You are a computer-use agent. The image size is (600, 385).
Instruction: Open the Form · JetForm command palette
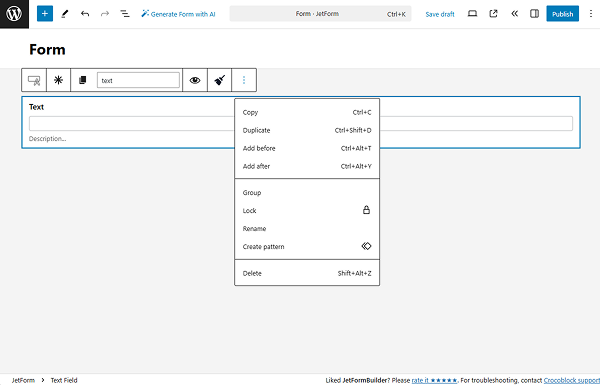coord(320,14)
